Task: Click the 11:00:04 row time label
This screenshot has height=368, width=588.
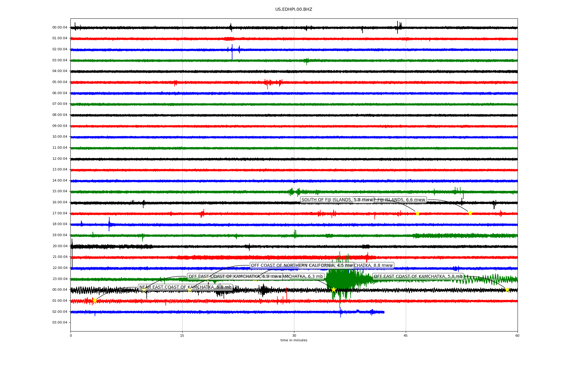Action: click(x=60, y=148)
